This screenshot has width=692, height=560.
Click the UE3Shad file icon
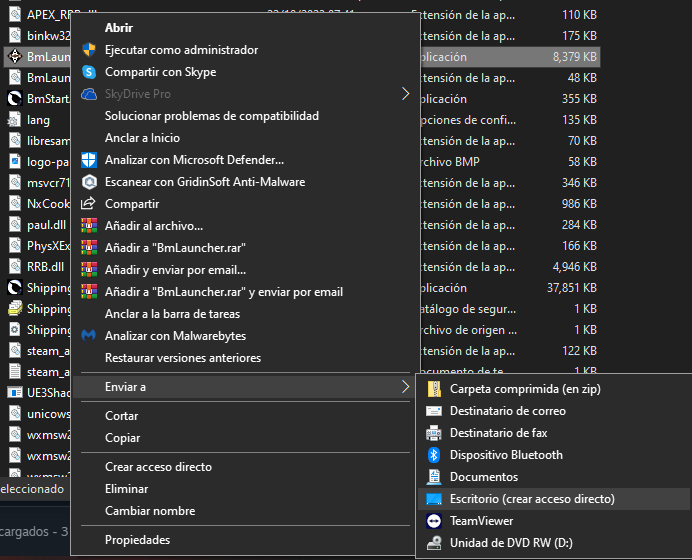[x=15, y=393]
